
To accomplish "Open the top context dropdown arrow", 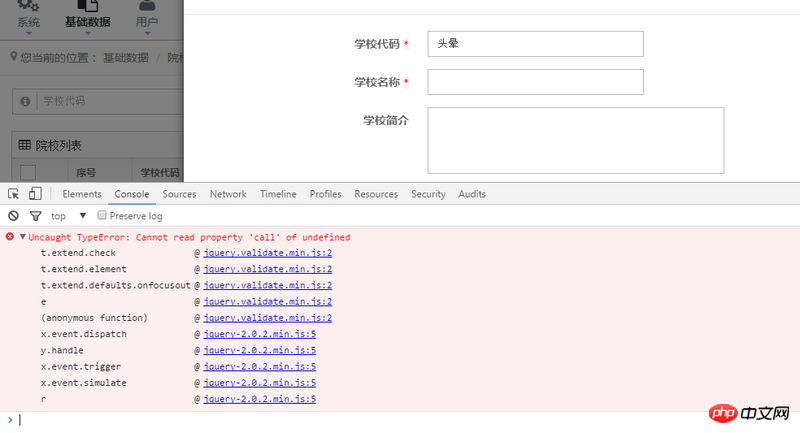I will pos(83,216).
